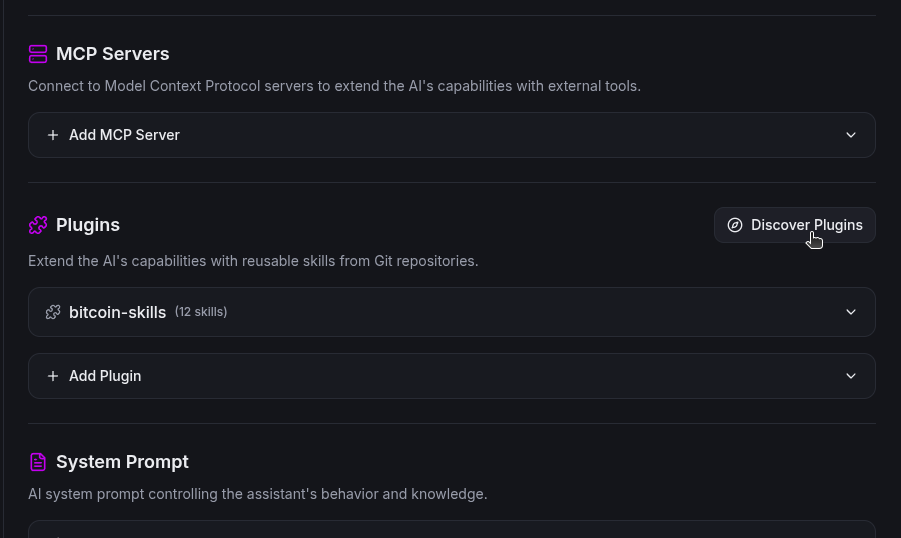Image resolution: width=901 pixels, height=538 pixels.
Task: Expand the Add Plugin chevron
Action: (851, 376)
